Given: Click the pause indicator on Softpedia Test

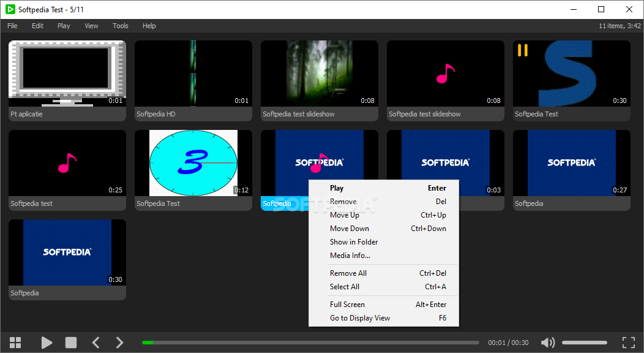Looking at the screenshot, I should tap(522, 50).
